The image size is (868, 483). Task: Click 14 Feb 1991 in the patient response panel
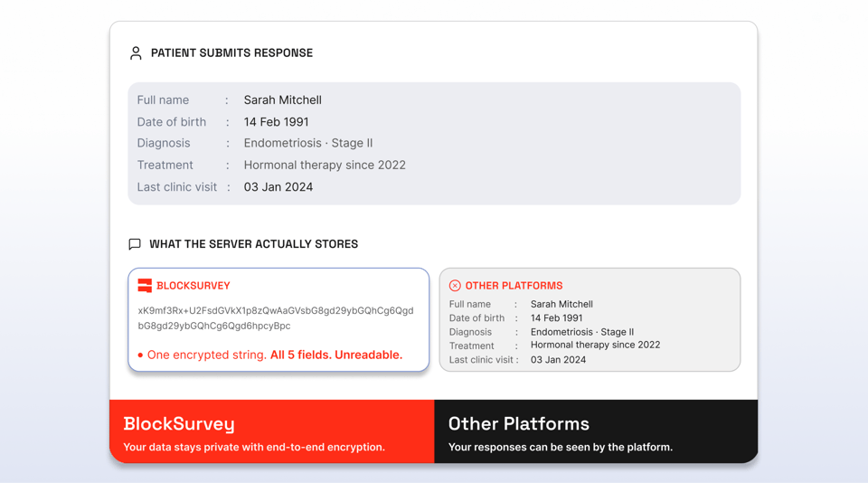click(x=277, y=122)
